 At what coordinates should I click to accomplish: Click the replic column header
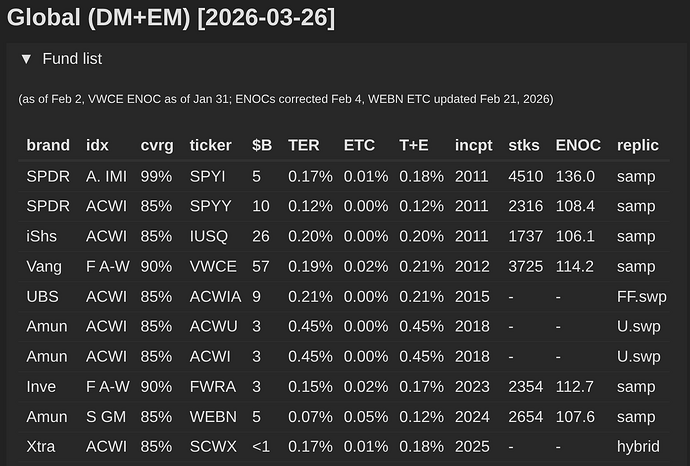pyautogui.click(x=638, y=146)
